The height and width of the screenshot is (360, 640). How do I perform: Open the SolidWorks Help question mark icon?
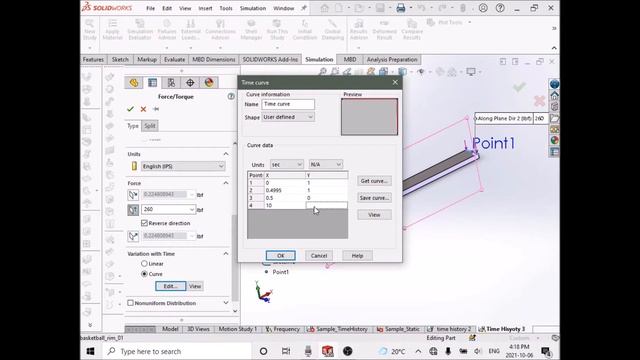coord(500,8)
